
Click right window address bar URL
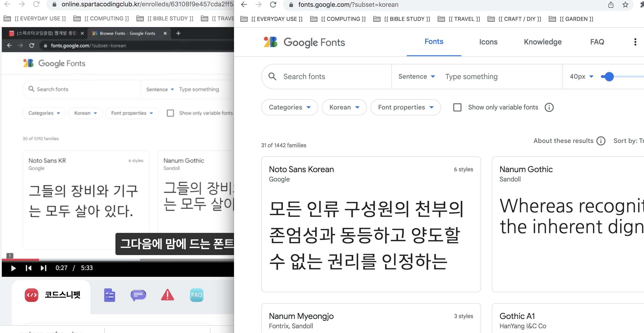pyautogui.click(x=348, y=5)
